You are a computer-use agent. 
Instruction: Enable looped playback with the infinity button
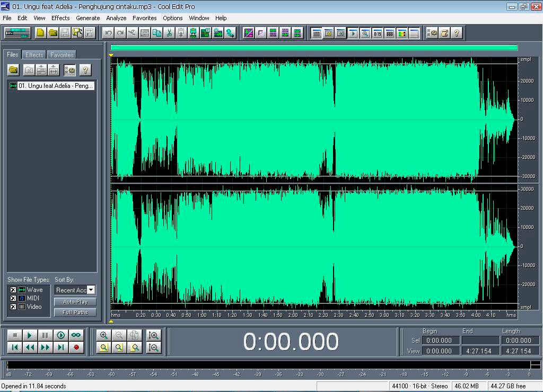76,335
